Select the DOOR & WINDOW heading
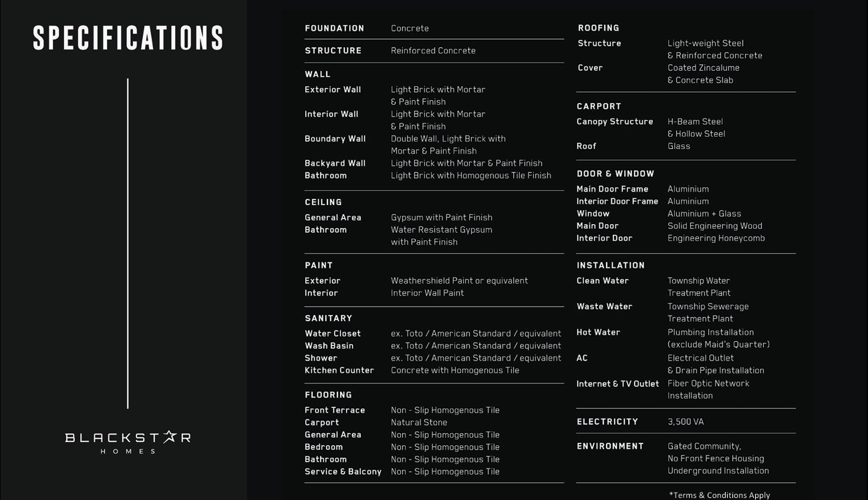 point(615,174)
